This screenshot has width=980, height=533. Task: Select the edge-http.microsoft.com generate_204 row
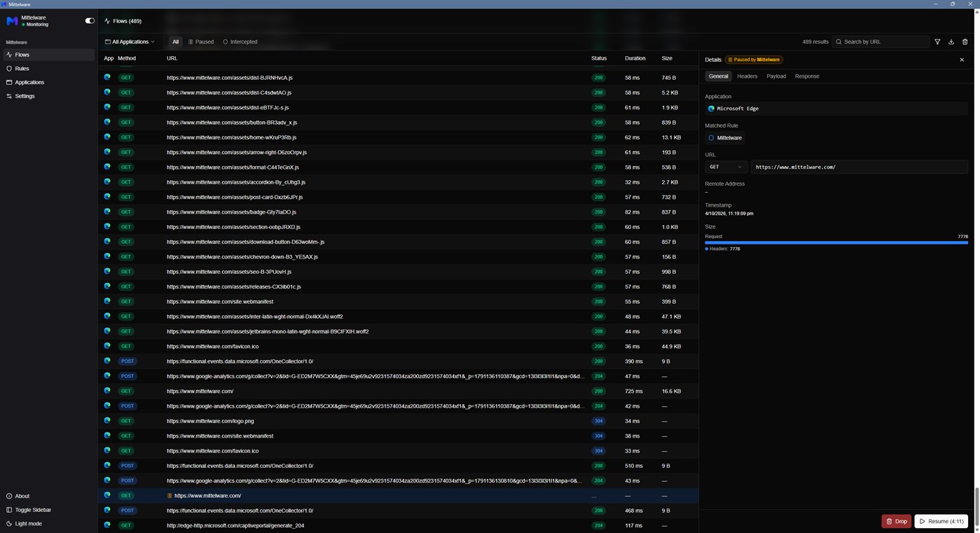pos(398,525)
